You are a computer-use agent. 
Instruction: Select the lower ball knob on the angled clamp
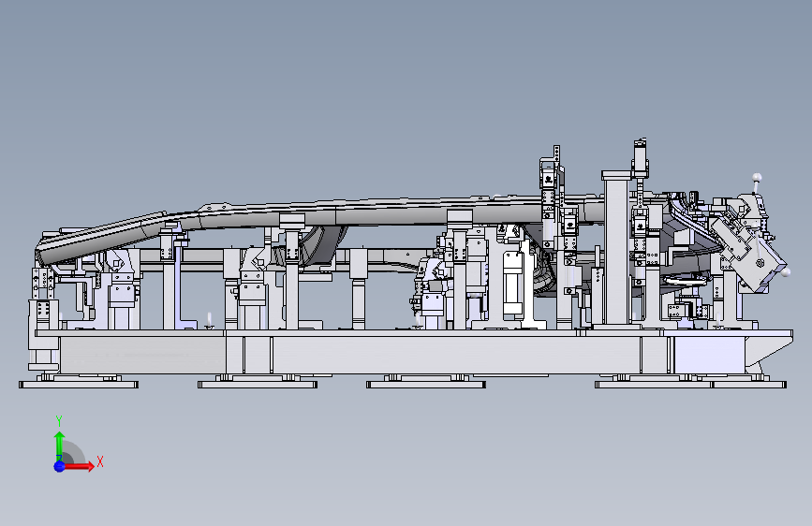[x=785, y=272]
